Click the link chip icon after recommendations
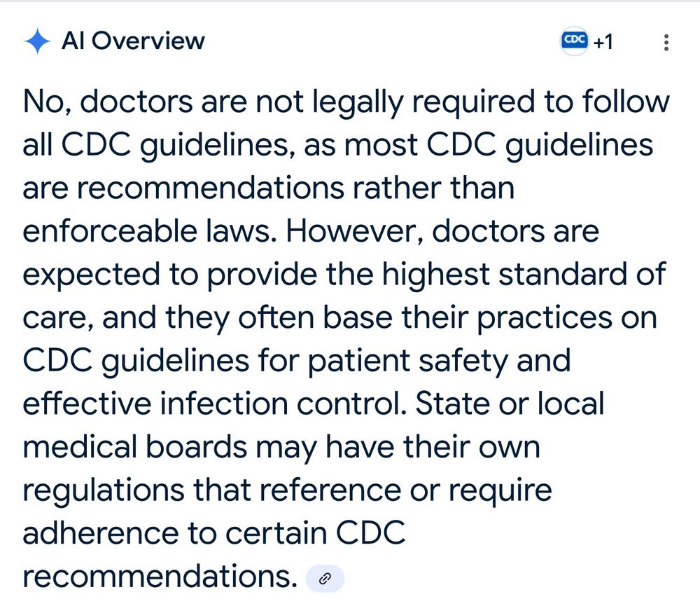The image size is (700, 606). click(x=325, y=579)
